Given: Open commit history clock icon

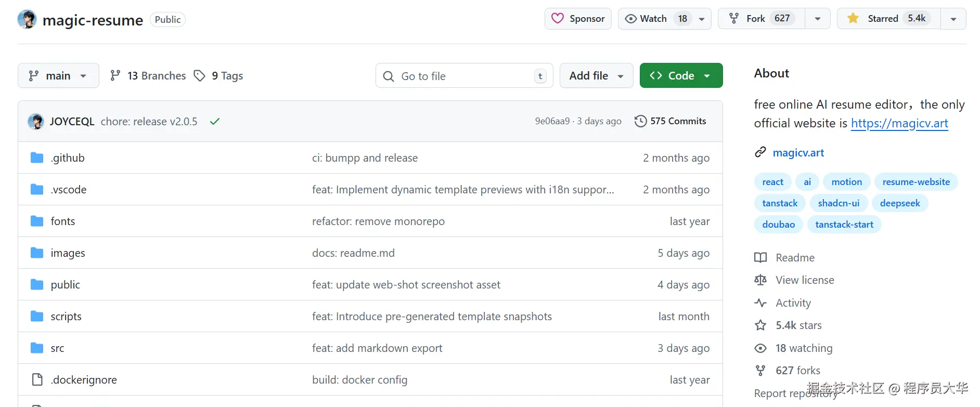Looking at the screenshot, I should tap(640, 121).
